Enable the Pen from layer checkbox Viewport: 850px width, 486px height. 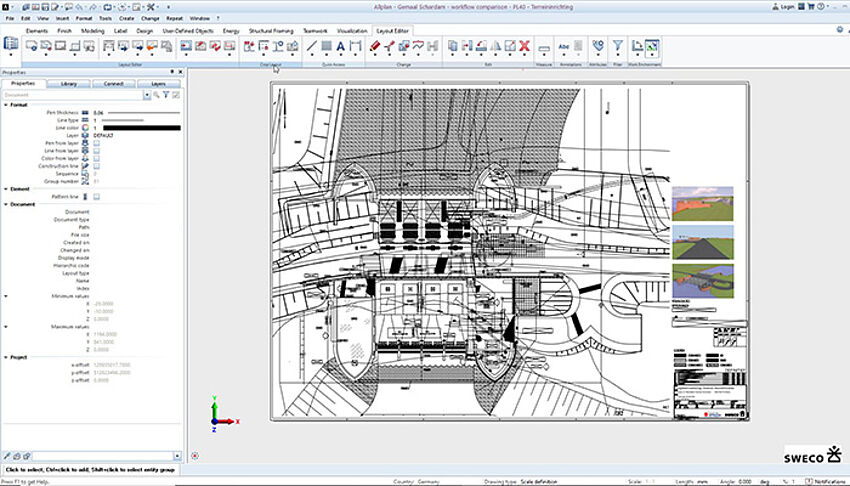pos(97,143)
